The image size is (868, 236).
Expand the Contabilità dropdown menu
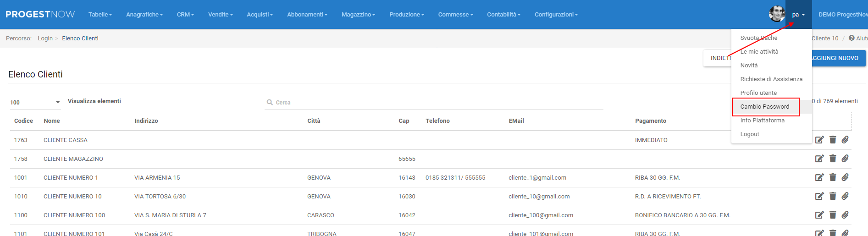pos(503,15)
